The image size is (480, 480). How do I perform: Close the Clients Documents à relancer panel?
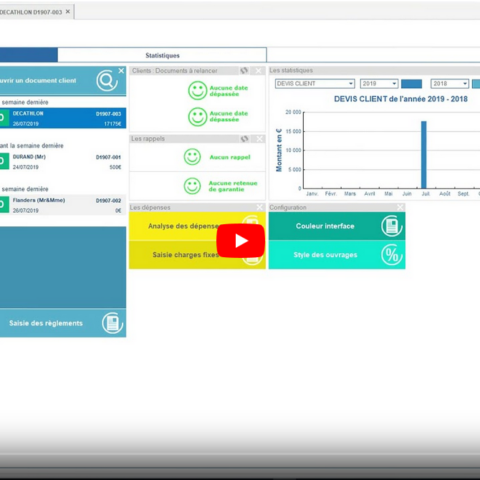click(259, 71)
